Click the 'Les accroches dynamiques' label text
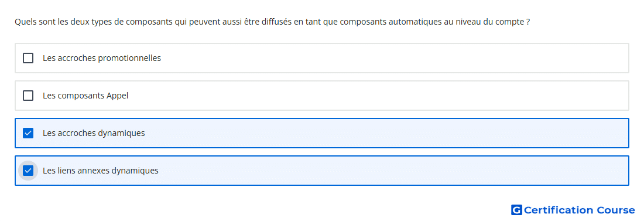Screen dimensions: 644x221 pos(94,133)
